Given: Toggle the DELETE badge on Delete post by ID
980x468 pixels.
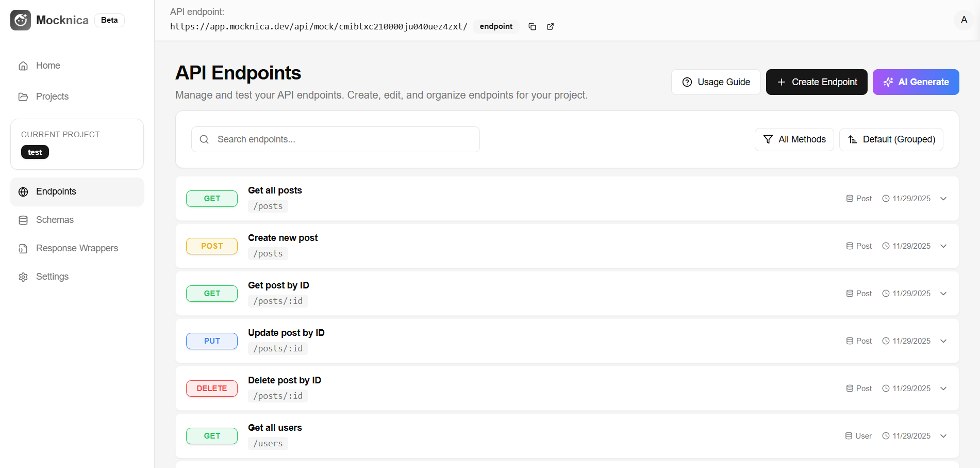Looking at the screenshot, I should point(211,388).
